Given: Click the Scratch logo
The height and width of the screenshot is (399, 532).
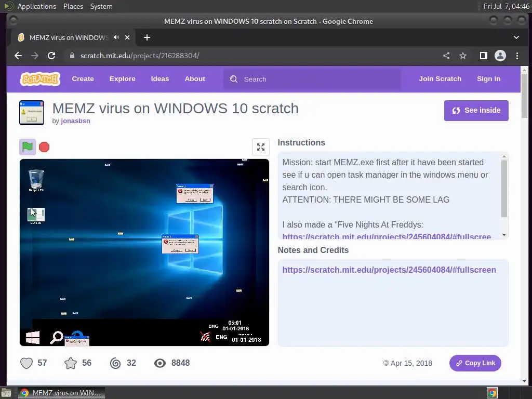Looking at the screenshot, I should pyautogui.click(x=40, y=79).
